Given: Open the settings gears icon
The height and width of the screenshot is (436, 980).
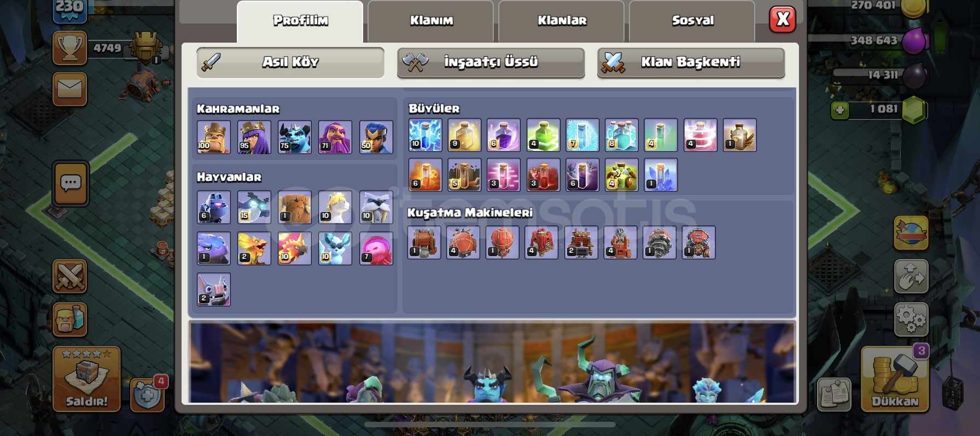Looking at the screenshot, I should click(x=911, y=319).
